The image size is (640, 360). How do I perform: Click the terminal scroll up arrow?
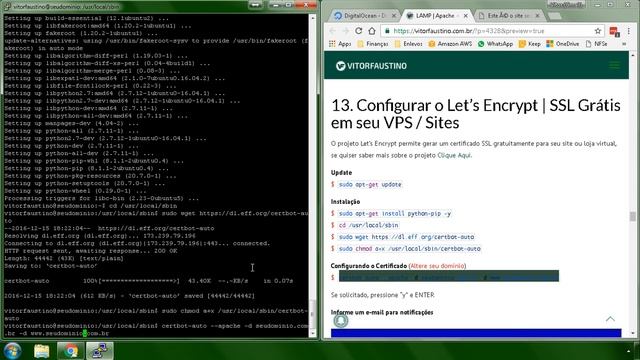pos(313,18)
